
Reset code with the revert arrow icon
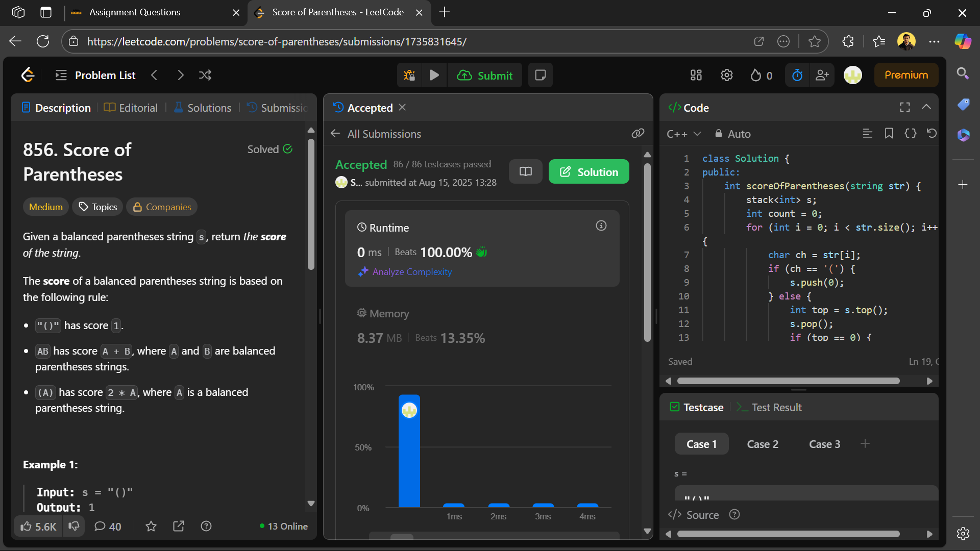click(932, 134)
